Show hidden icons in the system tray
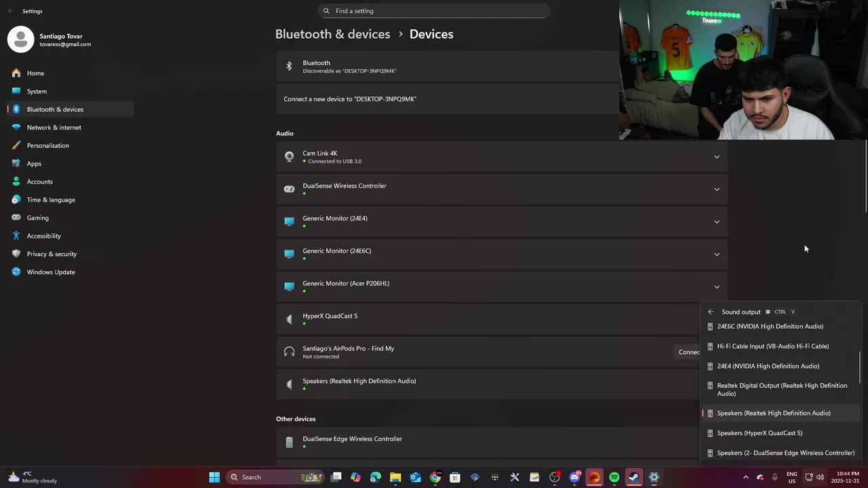This screenshot has width=868, height=488. (746, 477)
